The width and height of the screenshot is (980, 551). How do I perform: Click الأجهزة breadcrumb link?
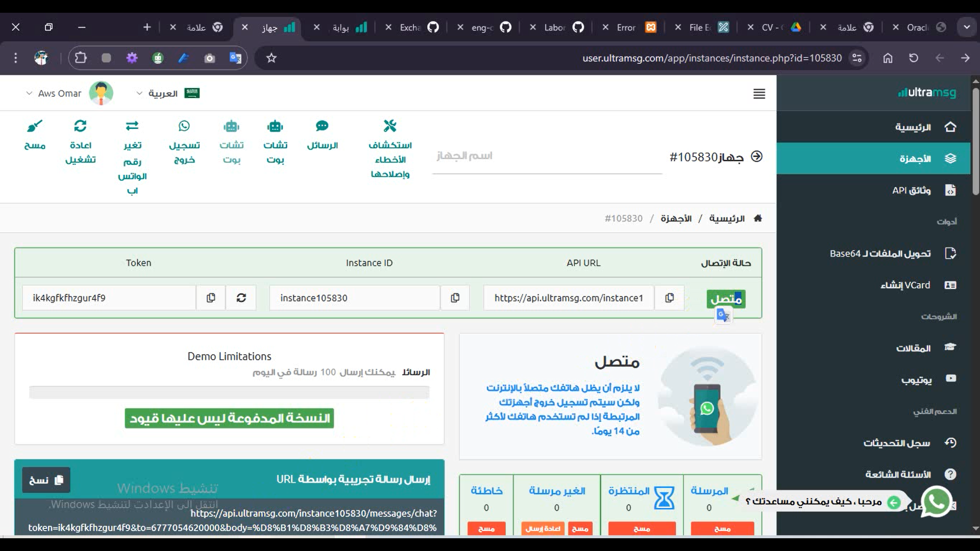coord(676,218)
